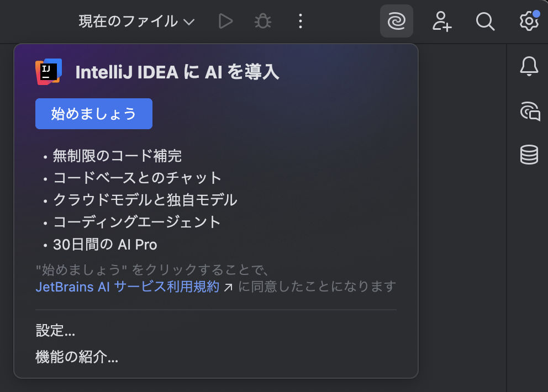Choose 設定... in the AI popup
This screenshot has height=392, width=548.
[x=55, y=330]
